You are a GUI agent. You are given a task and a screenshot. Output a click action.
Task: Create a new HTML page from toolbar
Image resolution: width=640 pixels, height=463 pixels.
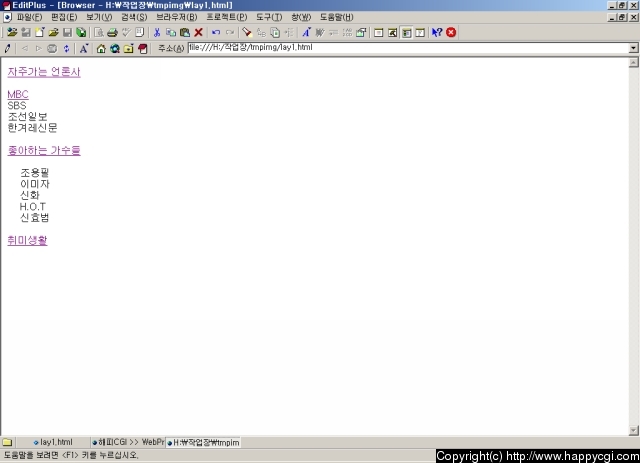[x=40, y=32]
